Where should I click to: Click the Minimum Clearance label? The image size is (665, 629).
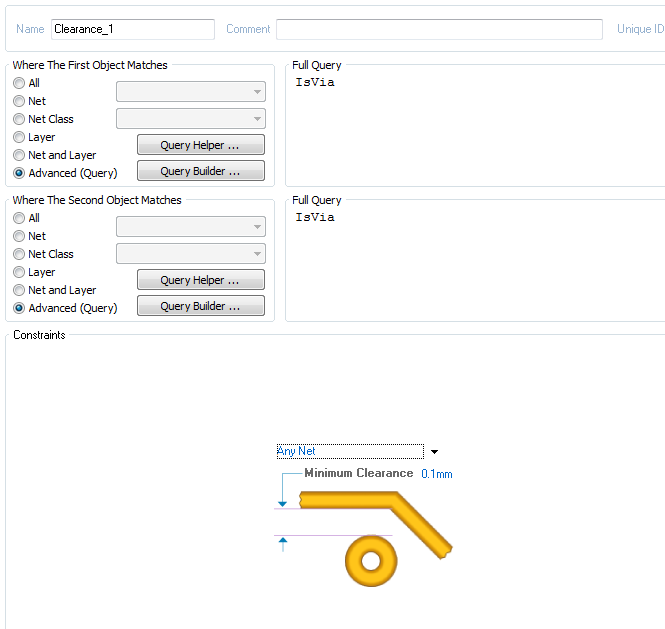coord(359,473)
